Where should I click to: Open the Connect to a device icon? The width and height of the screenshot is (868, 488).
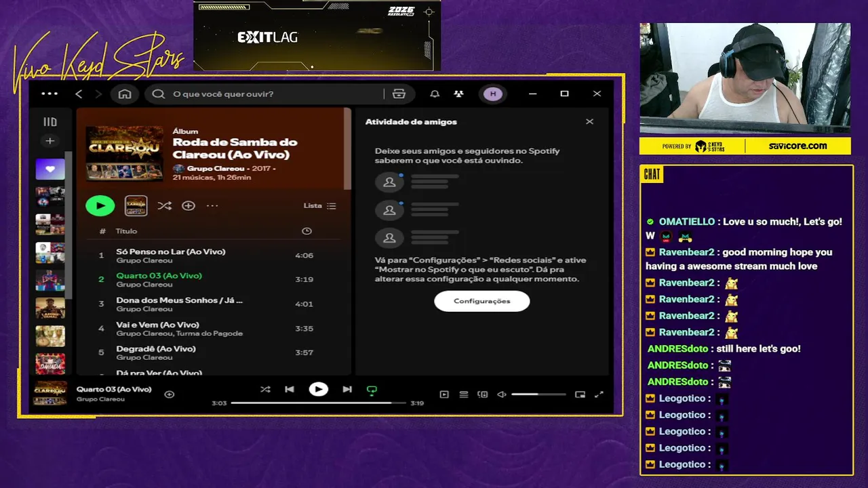pyautogui.click(x=483, y=394)
